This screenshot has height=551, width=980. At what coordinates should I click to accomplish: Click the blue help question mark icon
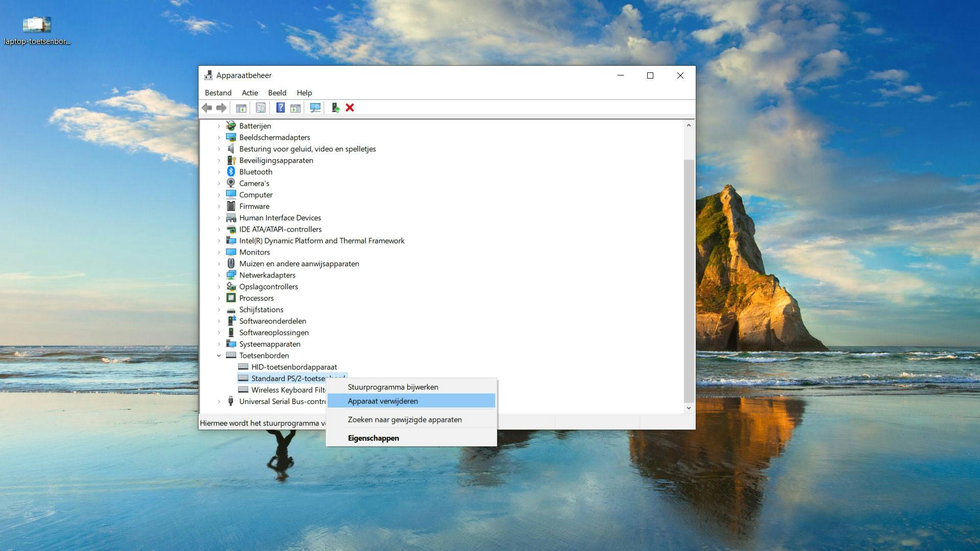(x=280, y=108)
